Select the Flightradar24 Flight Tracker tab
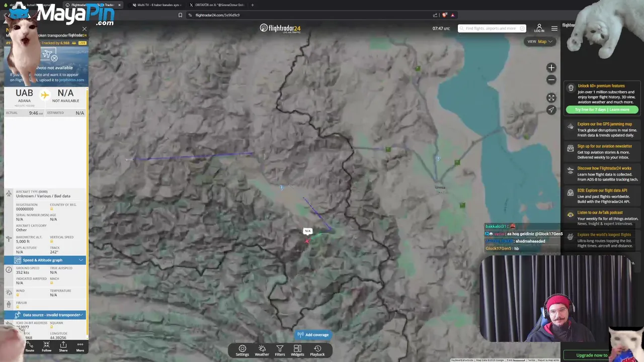The width and height of the screenshot is (644, 362). (93, 5)
